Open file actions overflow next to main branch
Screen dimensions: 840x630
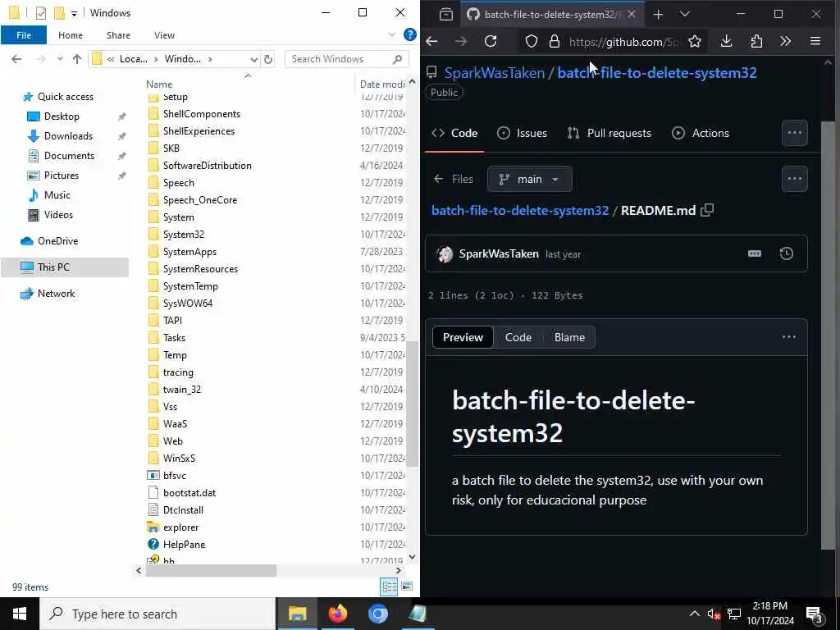point(794,179)
